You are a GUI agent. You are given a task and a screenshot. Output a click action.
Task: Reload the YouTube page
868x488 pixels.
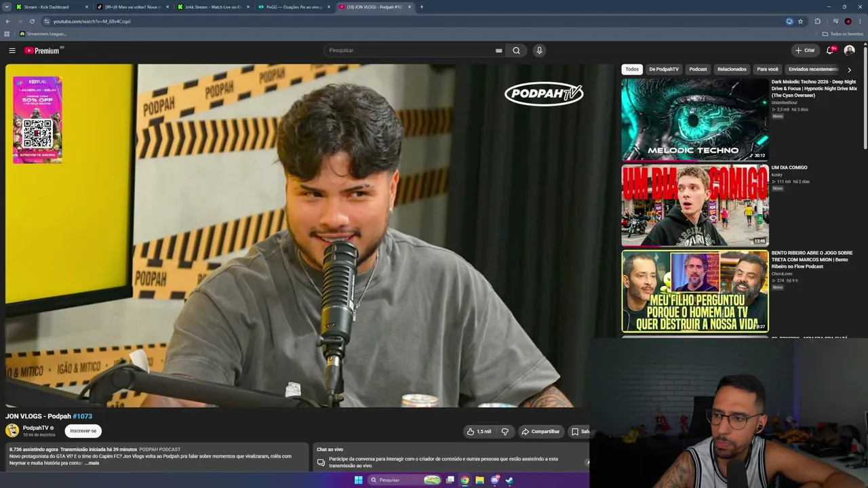click(32, 21)
